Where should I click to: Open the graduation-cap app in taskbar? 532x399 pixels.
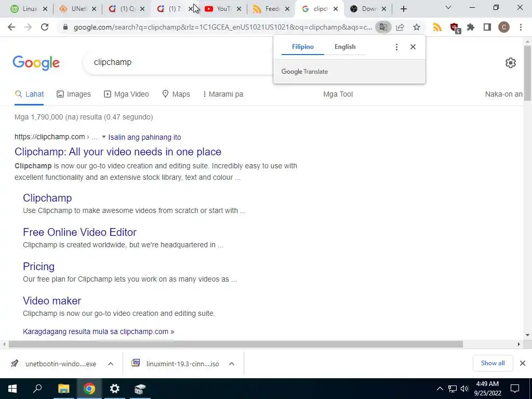(140, 389)
